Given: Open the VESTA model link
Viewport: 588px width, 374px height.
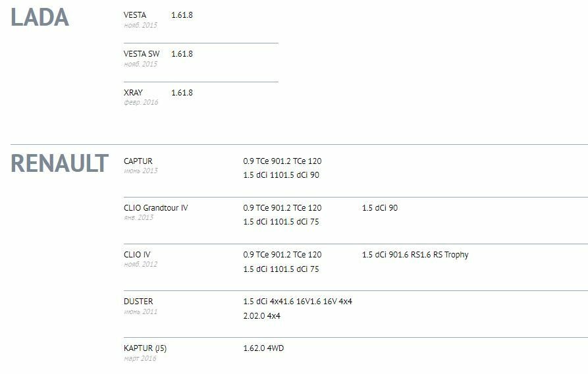Looking at the screenshot, I should pyautogui.click(x=135, y=14).
